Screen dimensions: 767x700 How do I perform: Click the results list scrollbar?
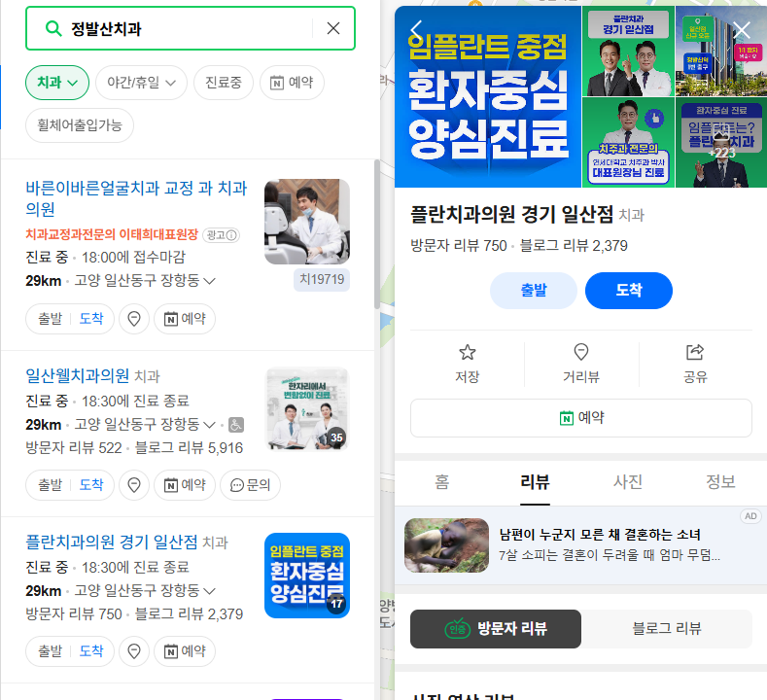[376, 235]
